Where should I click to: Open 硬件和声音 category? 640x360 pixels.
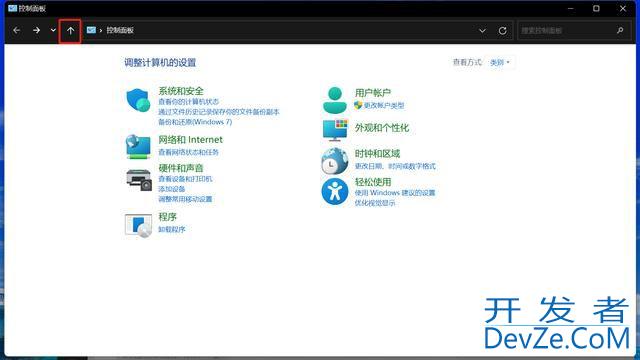click(x=181, y=168)
